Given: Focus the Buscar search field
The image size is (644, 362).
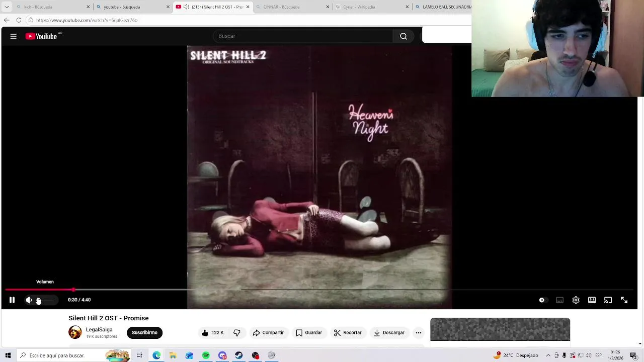Looking at the screenshot, I should tap(303, 36).
